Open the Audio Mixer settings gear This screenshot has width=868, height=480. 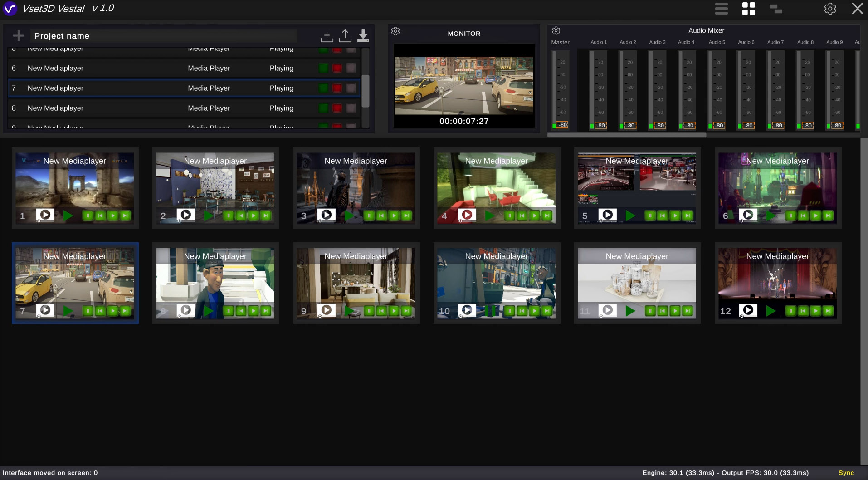tap(556, 30)
